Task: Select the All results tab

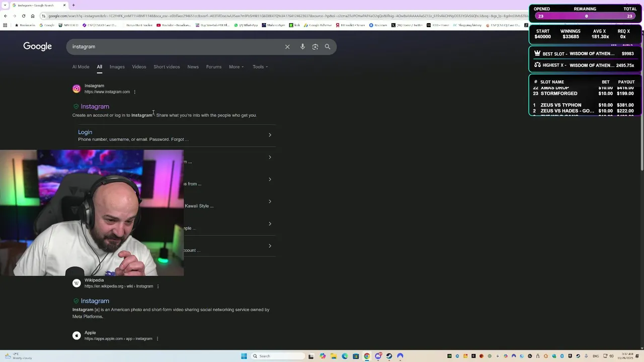Action: tap(100, 67)
